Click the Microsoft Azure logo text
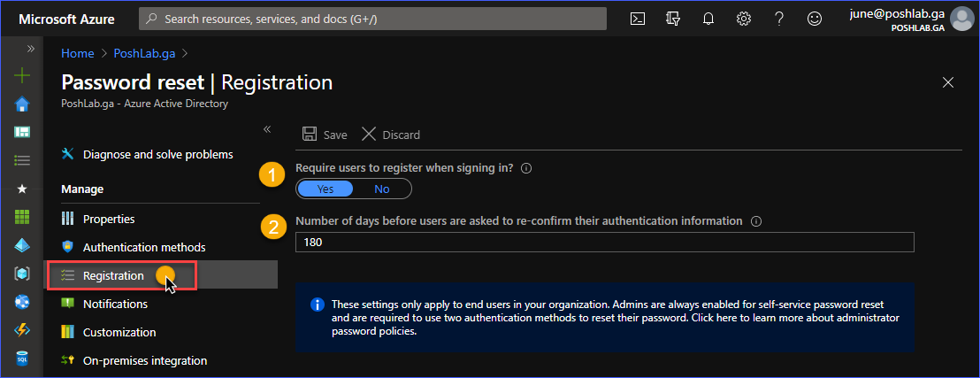 pos(66,19)
